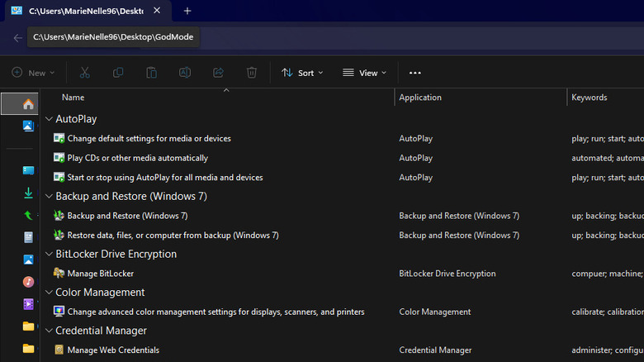This screenshot has height=362, width=644.
Task: Click the Share icon in toolbar
Action: (x=218, y=73)
